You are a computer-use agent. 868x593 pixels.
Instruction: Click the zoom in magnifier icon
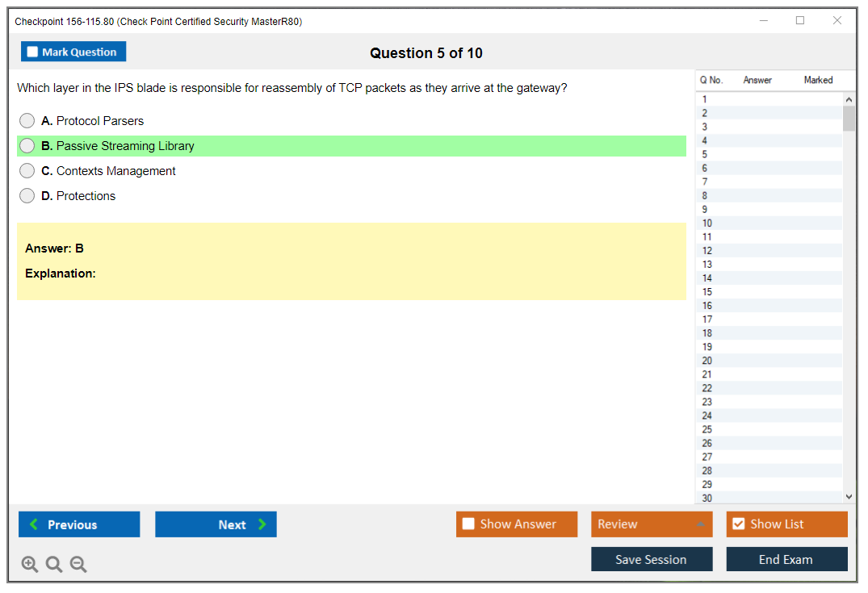pos(30,565)
